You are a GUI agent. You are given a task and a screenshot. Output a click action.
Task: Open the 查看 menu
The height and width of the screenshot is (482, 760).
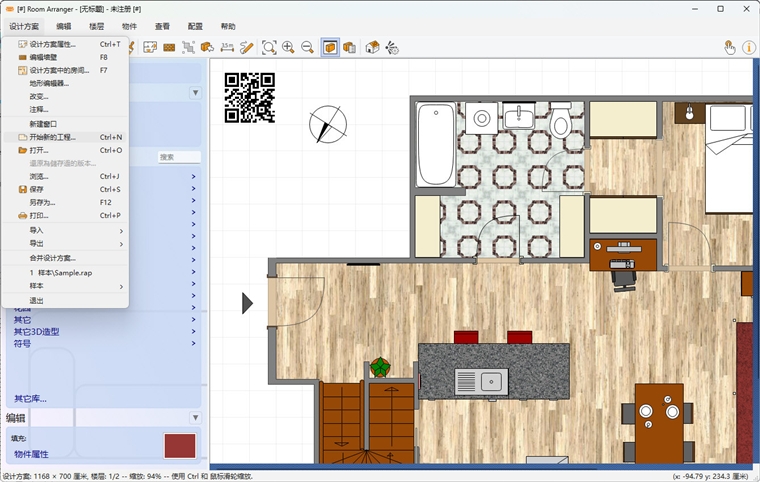coord(162,26)
